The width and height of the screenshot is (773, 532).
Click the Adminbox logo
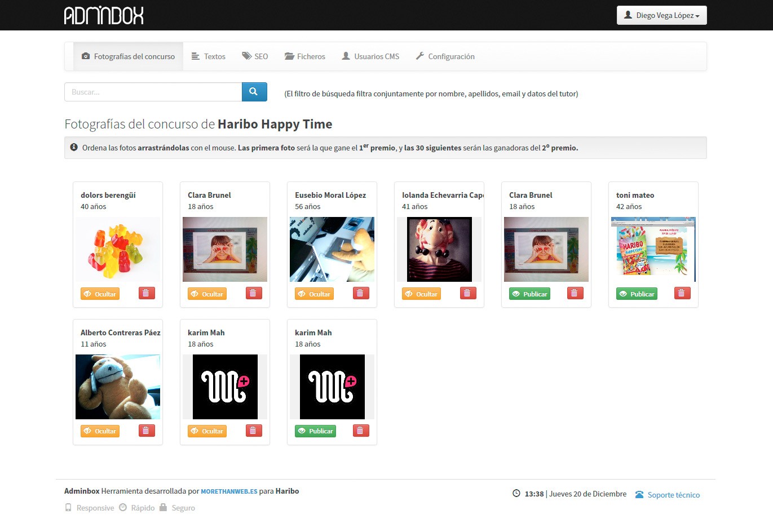[x=104, y=15]
